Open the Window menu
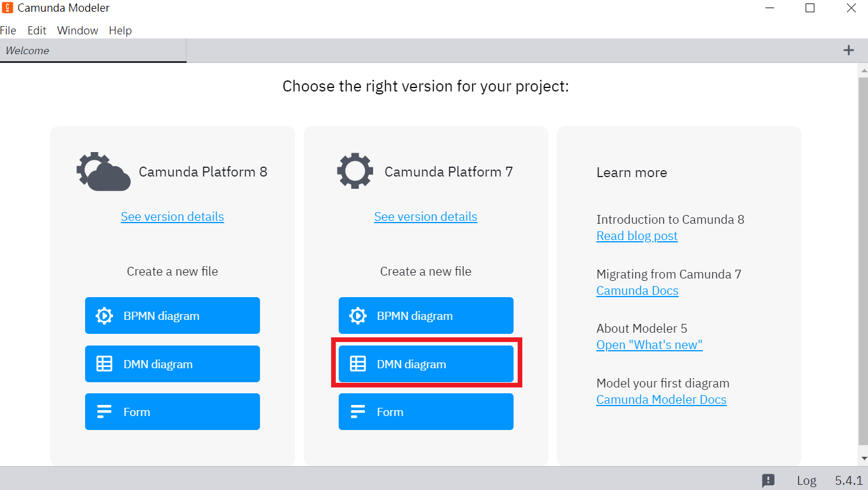 coord(78,30)
